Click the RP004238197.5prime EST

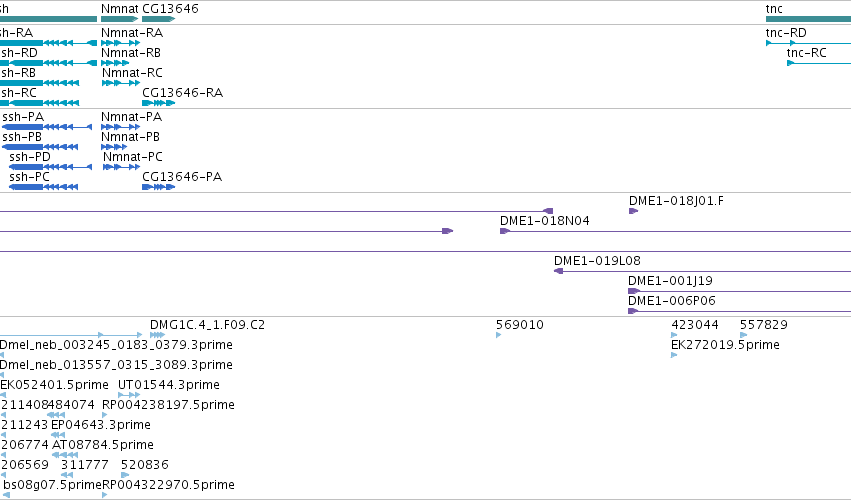click(105, 416)
